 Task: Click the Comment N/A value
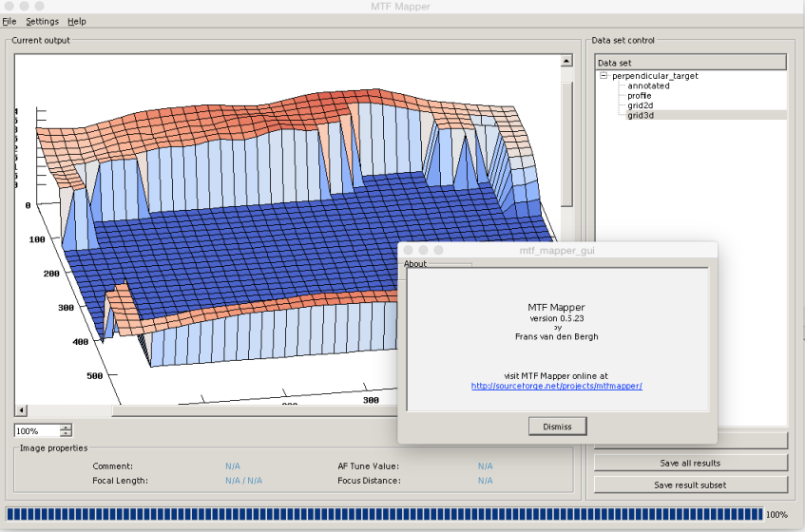click(x=233, y=465)
